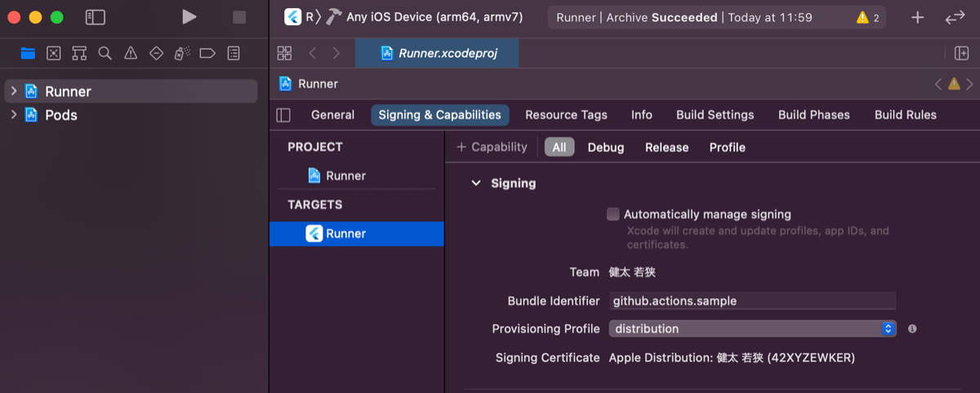
Task: Open the Test navigator diamond icon
Action: click(156, 53)
